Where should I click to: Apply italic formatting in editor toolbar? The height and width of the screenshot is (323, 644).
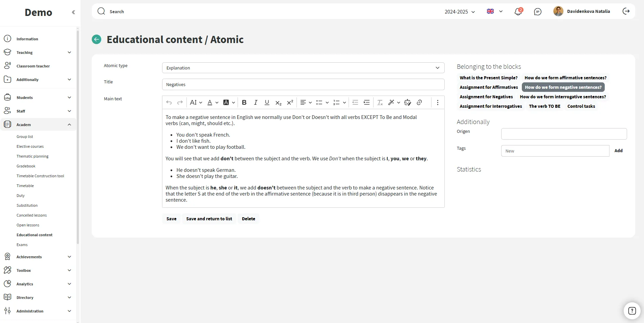point(256,102)
